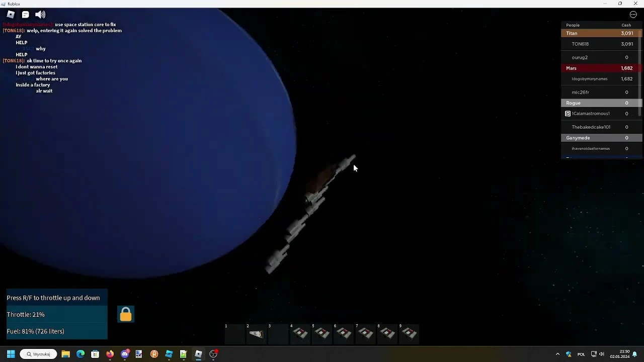Mute the game audio with speaker icon
The image size is (644, 362).
coord(40,14)
